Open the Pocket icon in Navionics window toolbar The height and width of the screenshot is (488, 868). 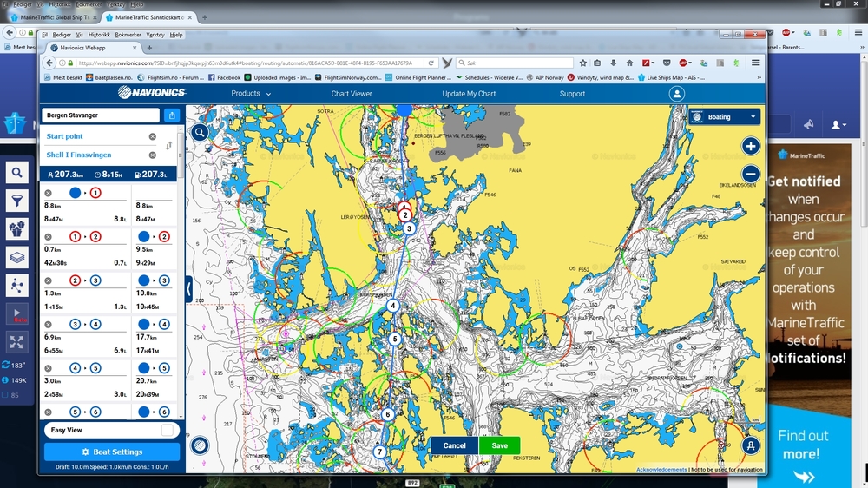667,63
